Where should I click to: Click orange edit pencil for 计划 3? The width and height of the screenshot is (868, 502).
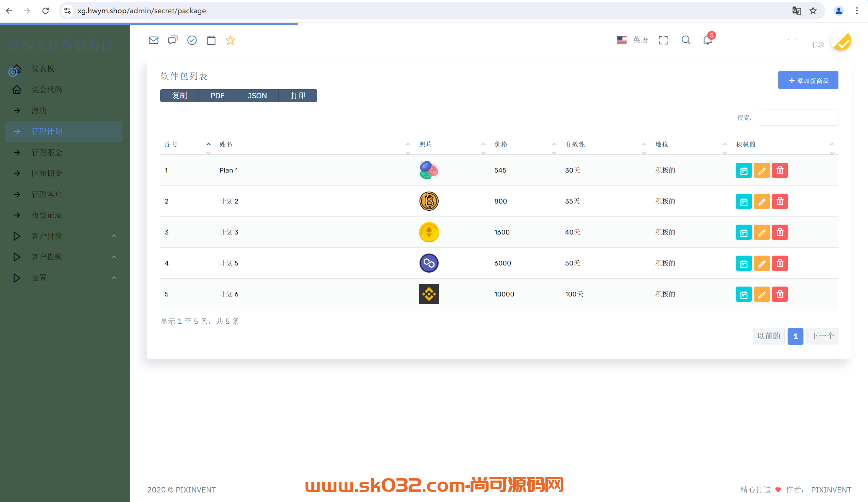[x=761, y=232]
